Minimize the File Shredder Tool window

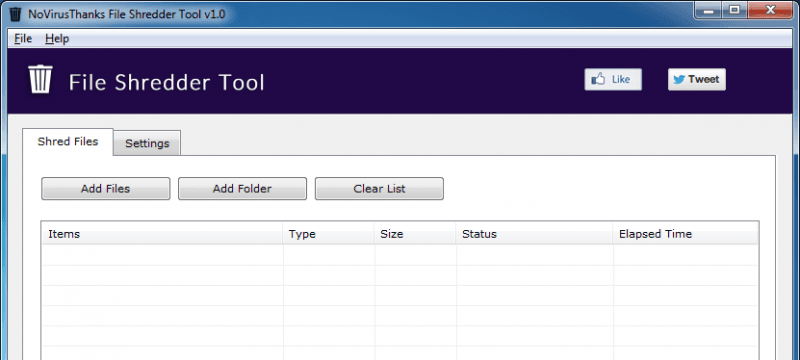tap(708, 11)
